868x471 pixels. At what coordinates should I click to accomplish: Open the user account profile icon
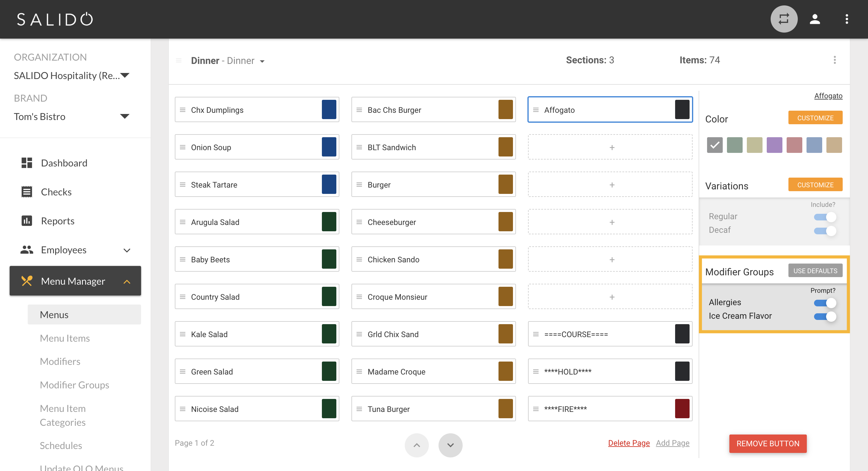tap(815, 19)
